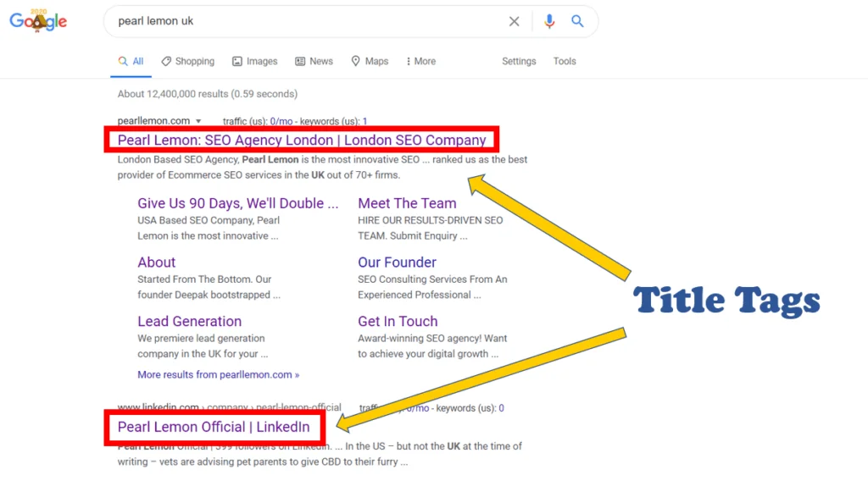Viewport: 868px width, 481px height.
Task: Open the pearllemon.com traffic 0/mo link
Action: 281,121
